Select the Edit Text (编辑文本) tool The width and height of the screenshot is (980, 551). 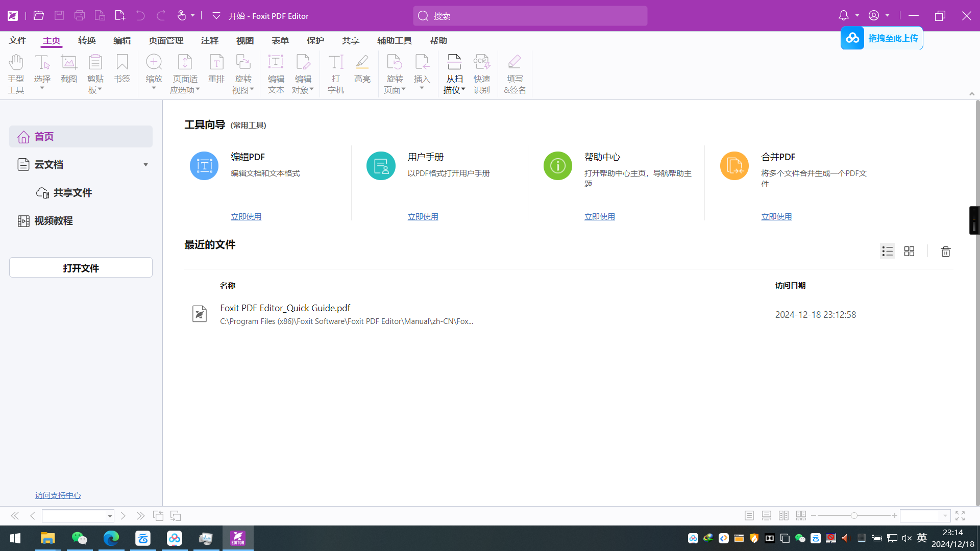(276, 74)
